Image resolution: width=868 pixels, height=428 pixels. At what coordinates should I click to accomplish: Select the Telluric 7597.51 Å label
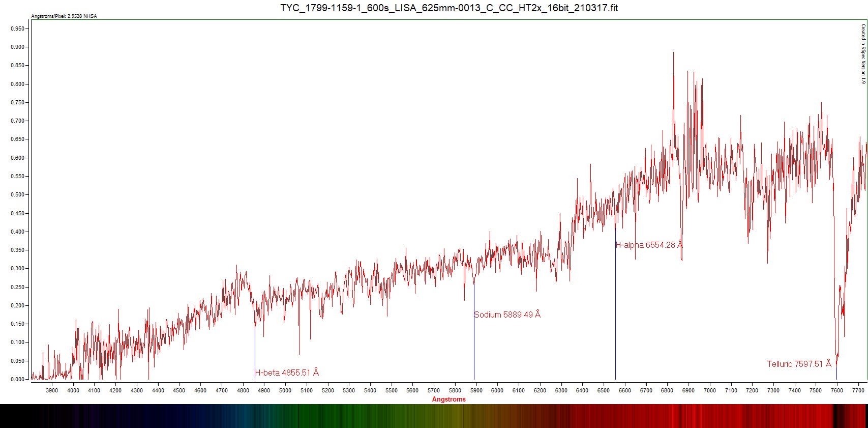point(799,364)
